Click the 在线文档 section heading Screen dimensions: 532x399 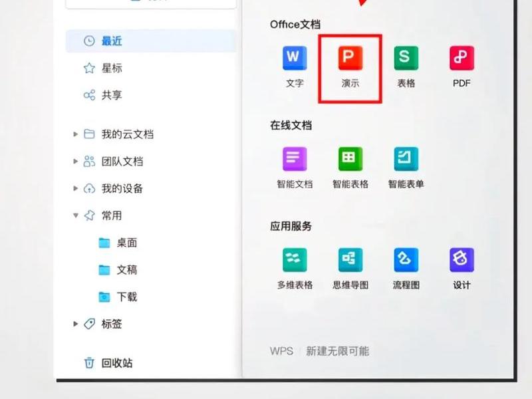[291, 125]
